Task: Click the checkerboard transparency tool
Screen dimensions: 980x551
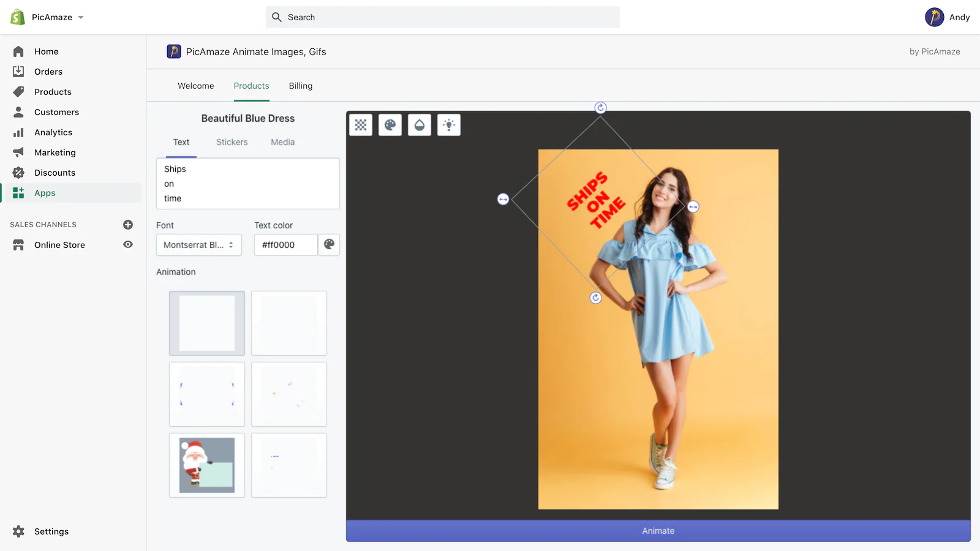Action: pos(361,125)
